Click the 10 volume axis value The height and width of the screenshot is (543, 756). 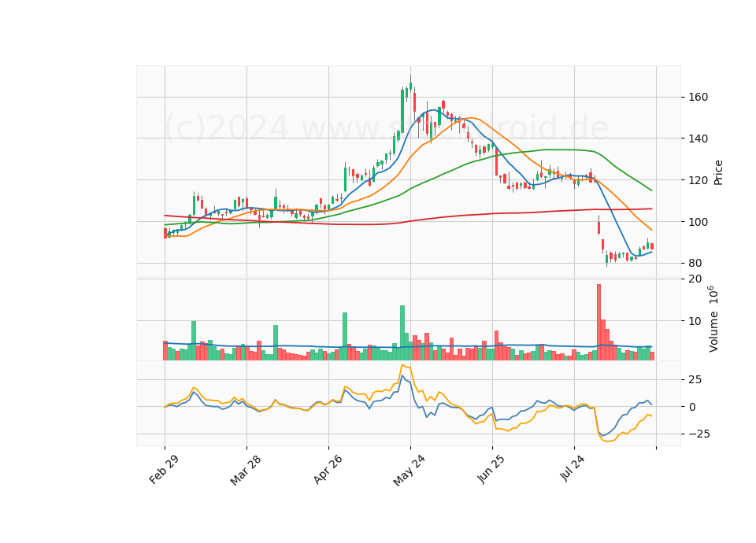695,321
